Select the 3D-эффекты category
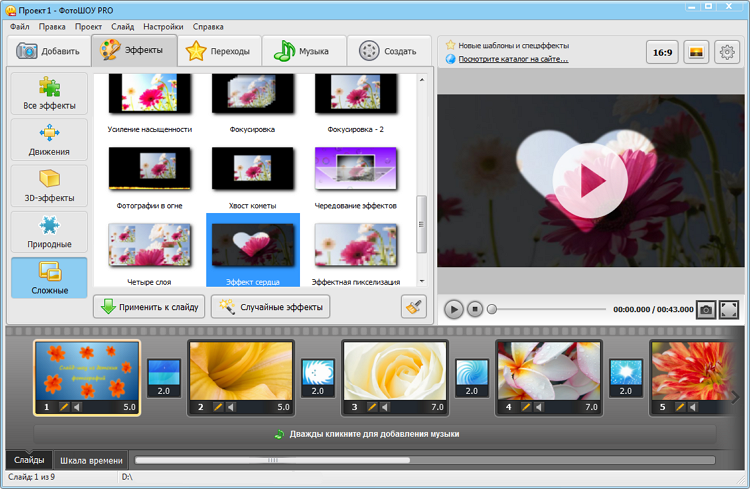Screen dimensions: 750x489 (x=49, y=186)
